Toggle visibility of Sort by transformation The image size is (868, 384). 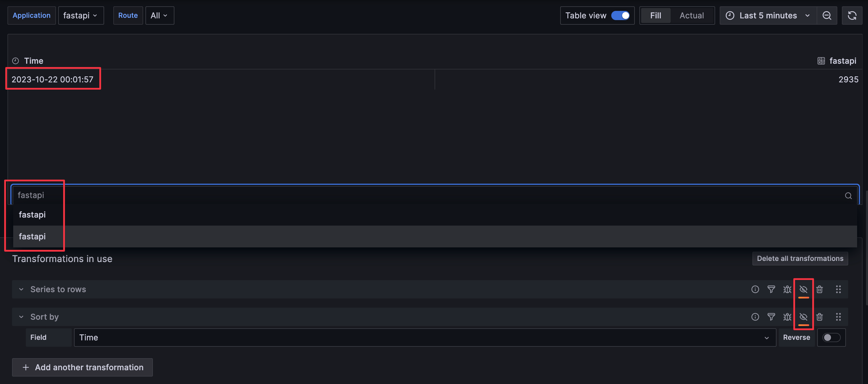[803, 317]
